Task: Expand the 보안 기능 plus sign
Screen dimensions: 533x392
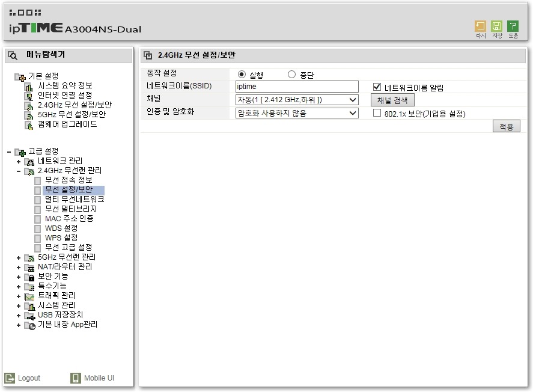Action: pos(19,277)
